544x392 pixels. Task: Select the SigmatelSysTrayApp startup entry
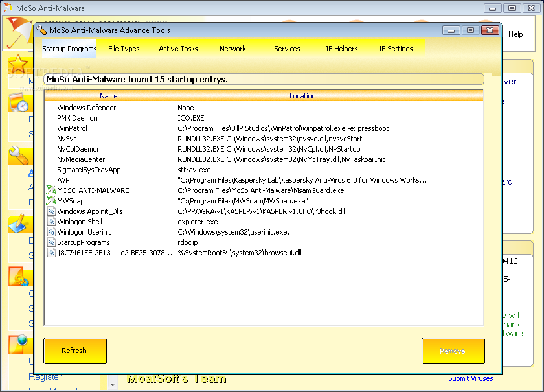pos(89,170)
